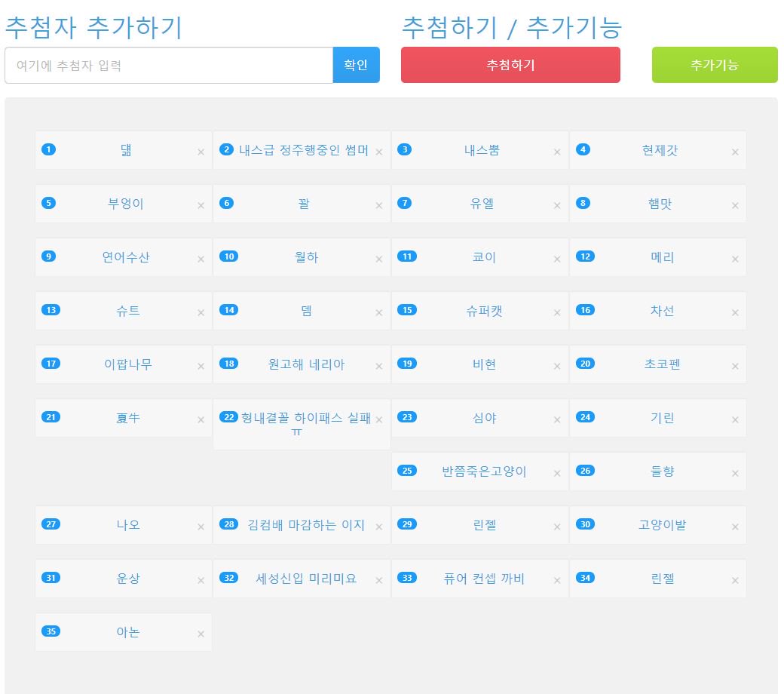Delete entry 28 김컴배 마감하는 이지
784x694 pixels.
point(379,527)
